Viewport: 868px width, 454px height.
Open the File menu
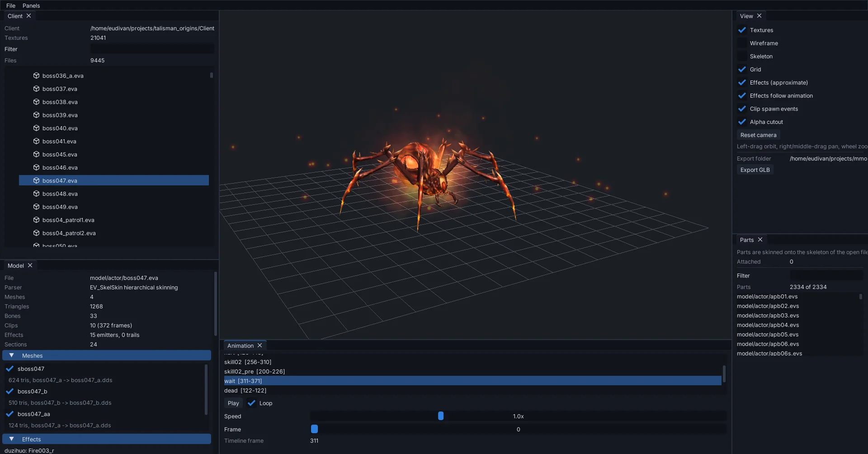11,5
